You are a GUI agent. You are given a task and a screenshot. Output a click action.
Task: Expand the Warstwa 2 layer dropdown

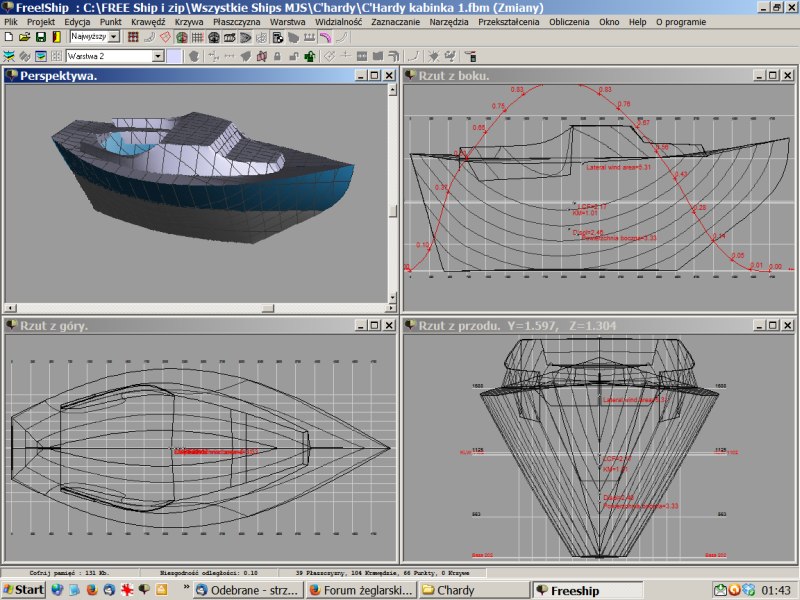coord(158,57)
